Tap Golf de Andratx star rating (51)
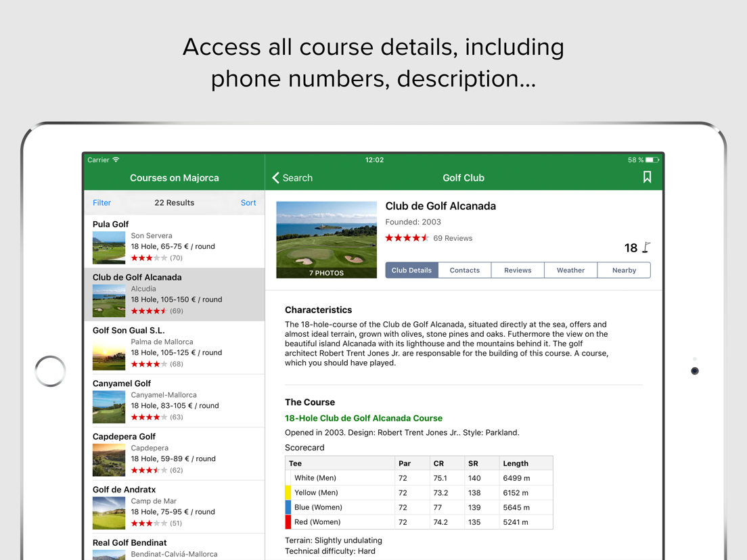 click(x=157, y=523)
